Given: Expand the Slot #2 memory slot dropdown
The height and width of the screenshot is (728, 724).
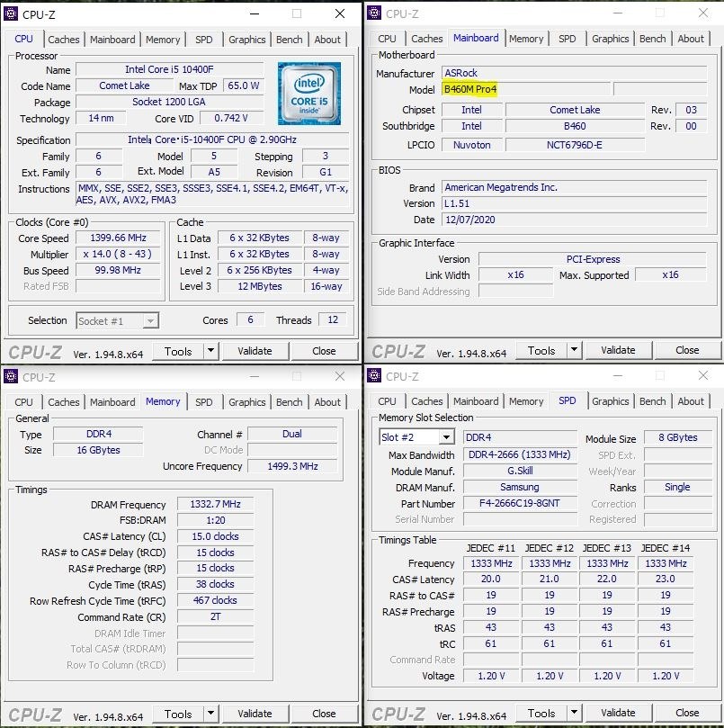Looking at the screenshot, I should 446,437.
